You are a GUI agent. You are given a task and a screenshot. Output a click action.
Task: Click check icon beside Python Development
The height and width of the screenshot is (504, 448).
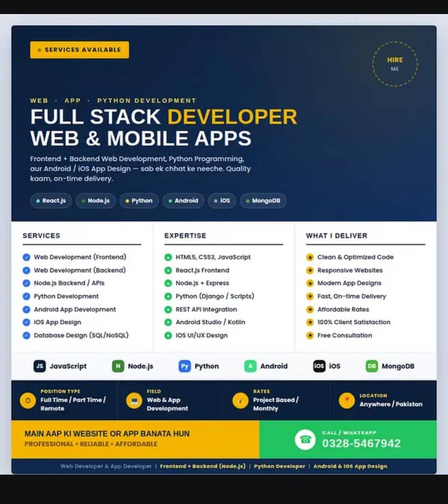(x=26, y=296)
